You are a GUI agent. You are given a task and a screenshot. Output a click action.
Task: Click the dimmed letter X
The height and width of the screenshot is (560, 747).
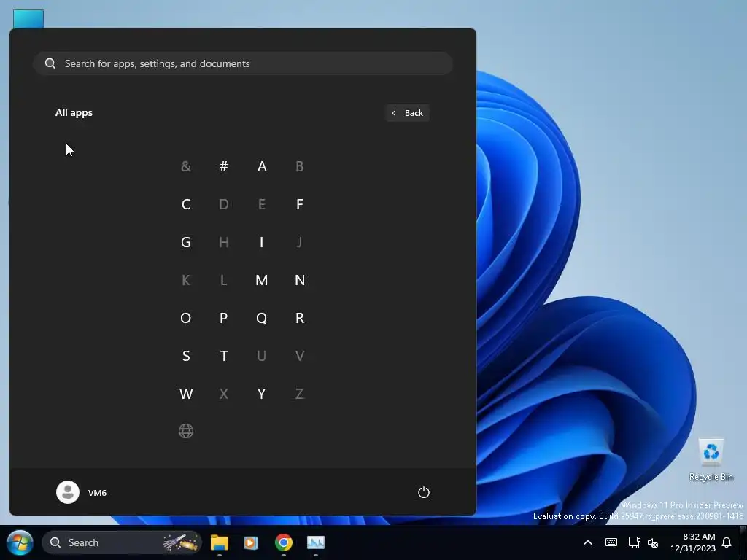(224, 394)
